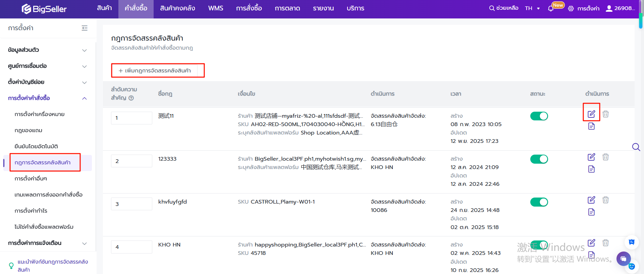Collapse the settings sidebar menu icon

[x=85, y=28]
